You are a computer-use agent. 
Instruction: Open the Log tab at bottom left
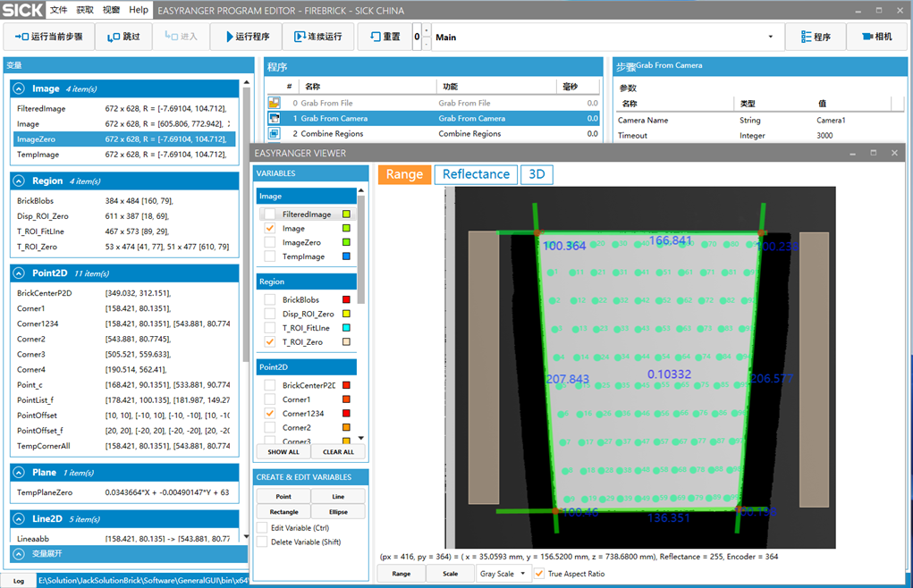tap(19, 581)
